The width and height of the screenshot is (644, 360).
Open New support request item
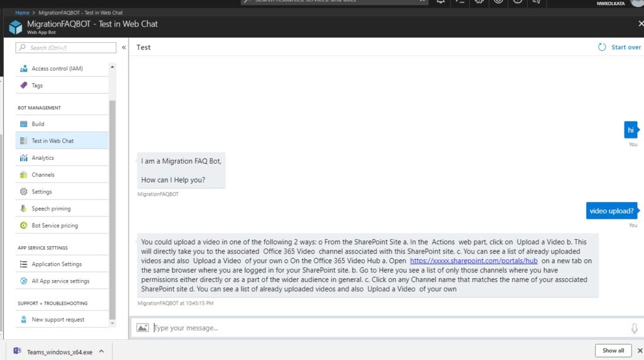(x=62, y=319)
